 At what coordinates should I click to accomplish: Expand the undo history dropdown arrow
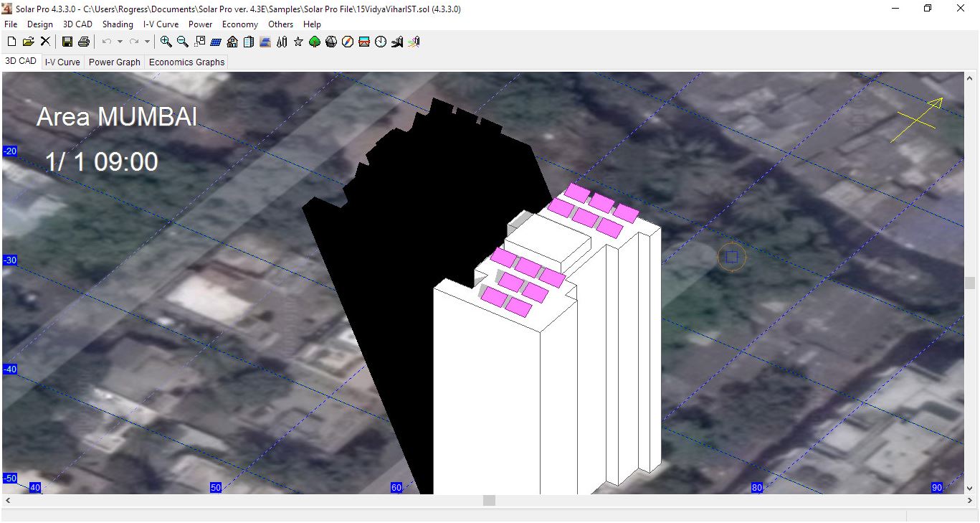pyautogui.click(x=120, y=42)
